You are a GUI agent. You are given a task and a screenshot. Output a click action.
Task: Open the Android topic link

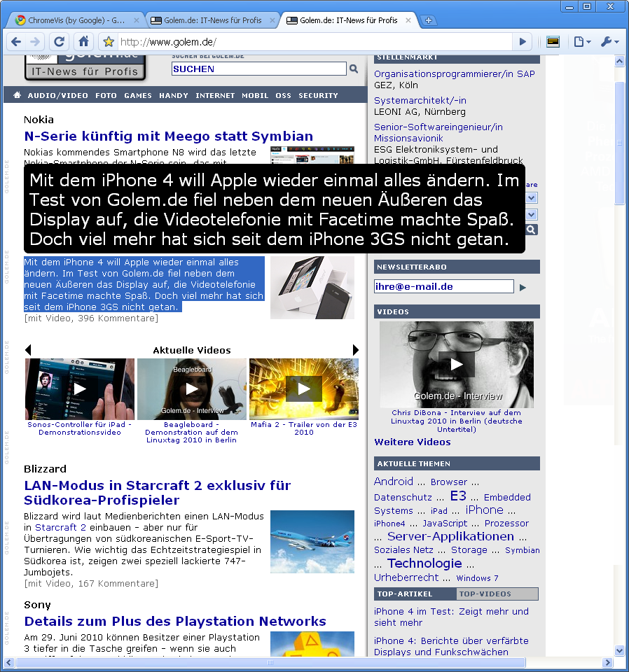pos(393,482)
